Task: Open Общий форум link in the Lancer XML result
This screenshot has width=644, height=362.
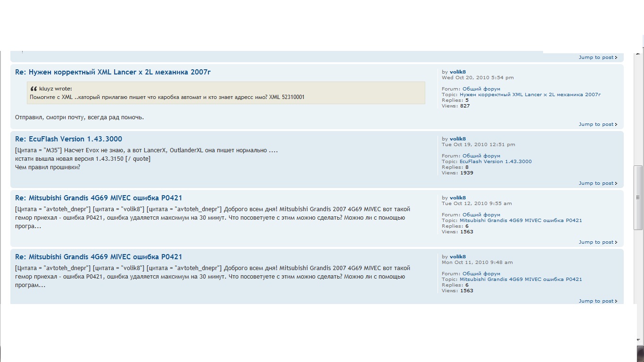Action: 481,89
